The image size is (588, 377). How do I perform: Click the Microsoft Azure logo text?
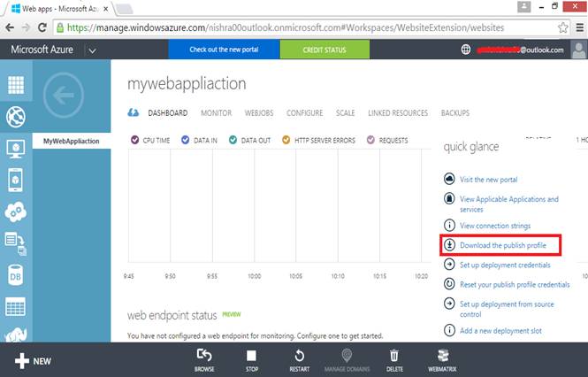coord(42,50)
